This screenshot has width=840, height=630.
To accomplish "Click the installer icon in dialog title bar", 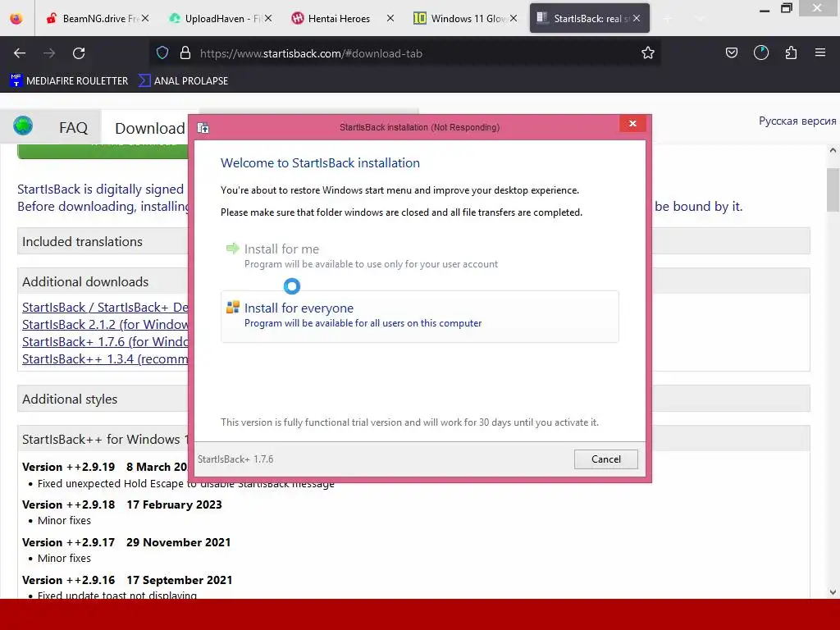I will [203, 127].
